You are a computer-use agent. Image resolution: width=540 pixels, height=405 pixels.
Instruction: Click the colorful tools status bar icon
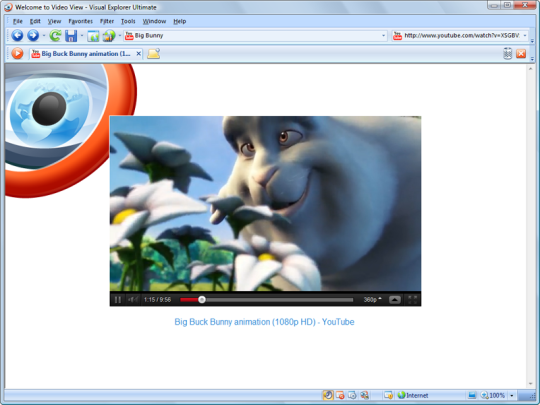364,395
